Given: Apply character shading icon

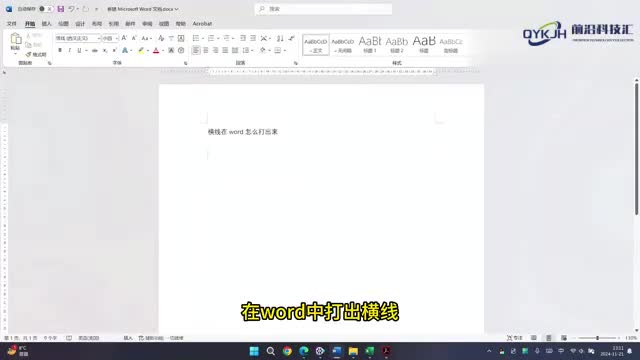Looking at the screenshot, I should point(171,50).
